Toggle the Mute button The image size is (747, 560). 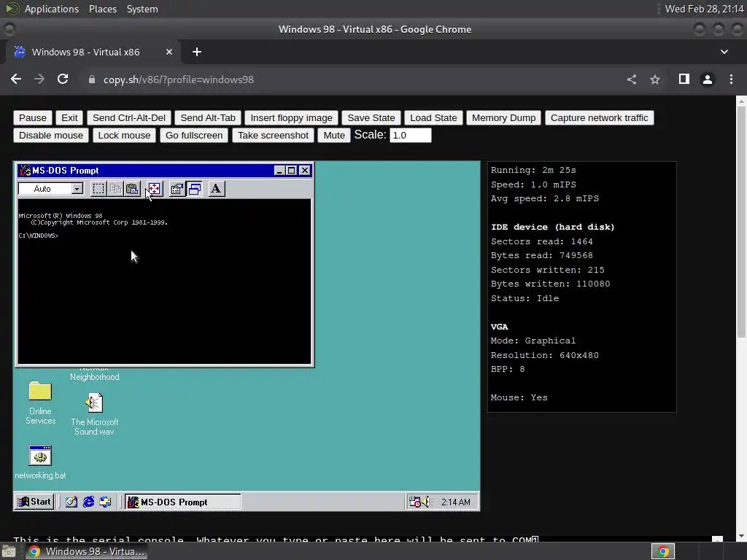(334, 135)
